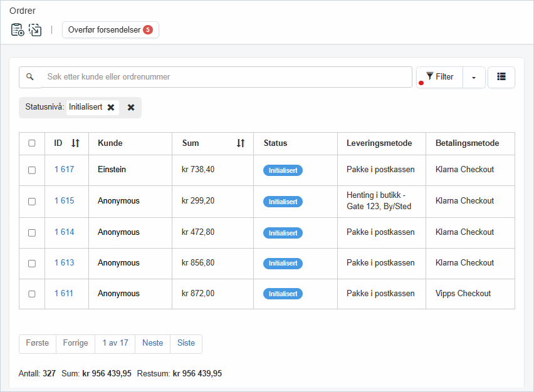This screenshot has height=392, width=534.
Task: Sort orders by Sum column arrows
Action: point(240,143)
